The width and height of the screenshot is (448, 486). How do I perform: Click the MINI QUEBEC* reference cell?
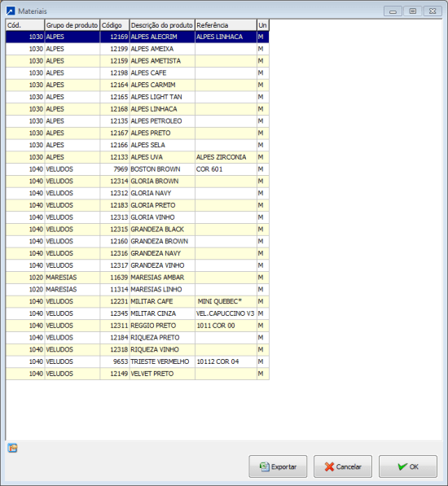[226, 301]
